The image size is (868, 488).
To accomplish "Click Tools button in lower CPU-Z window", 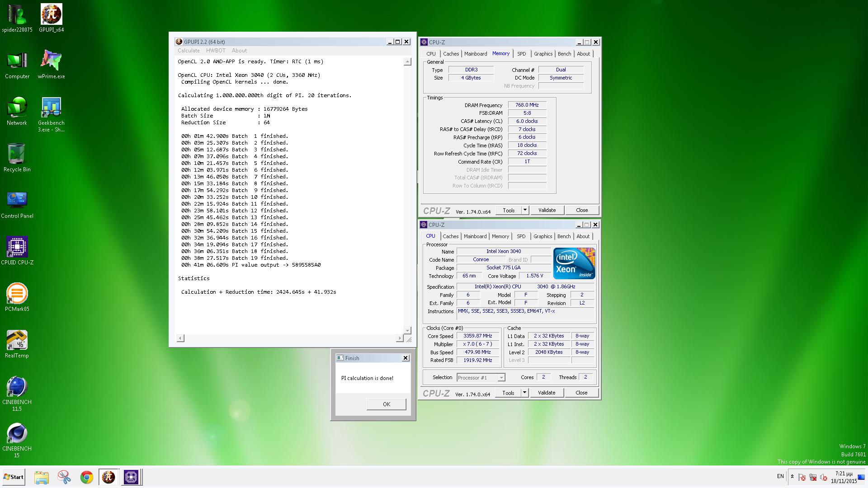I will [508, 393].
